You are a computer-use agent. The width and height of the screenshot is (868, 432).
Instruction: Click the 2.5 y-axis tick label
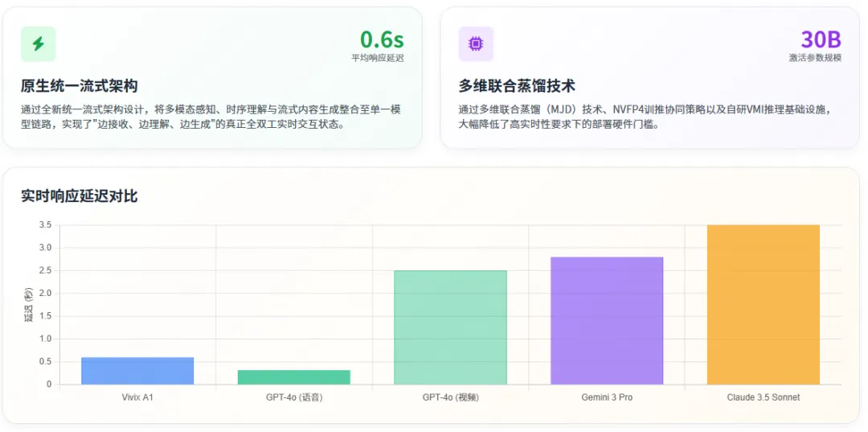(x=45, y=270)
